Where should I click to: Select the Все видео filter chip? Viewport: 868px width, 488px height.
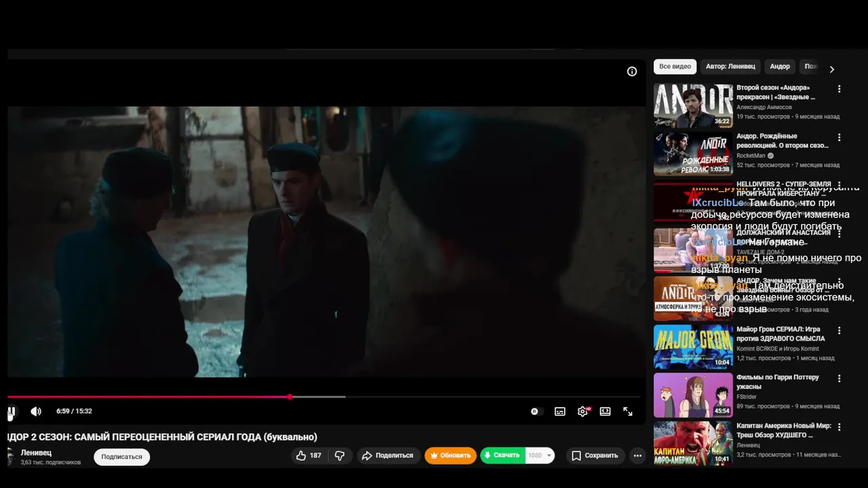(675, 66)
